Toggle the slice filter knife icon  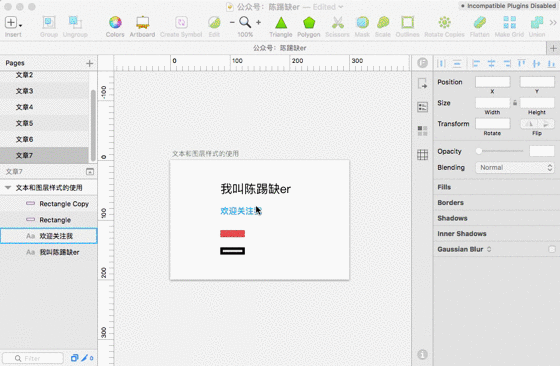[85, 358]
